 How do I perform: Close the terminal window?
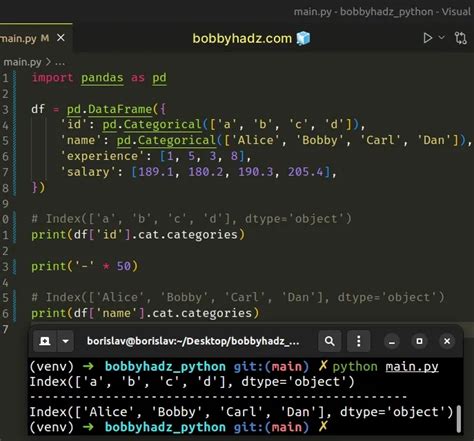click(x=447, y=341)
